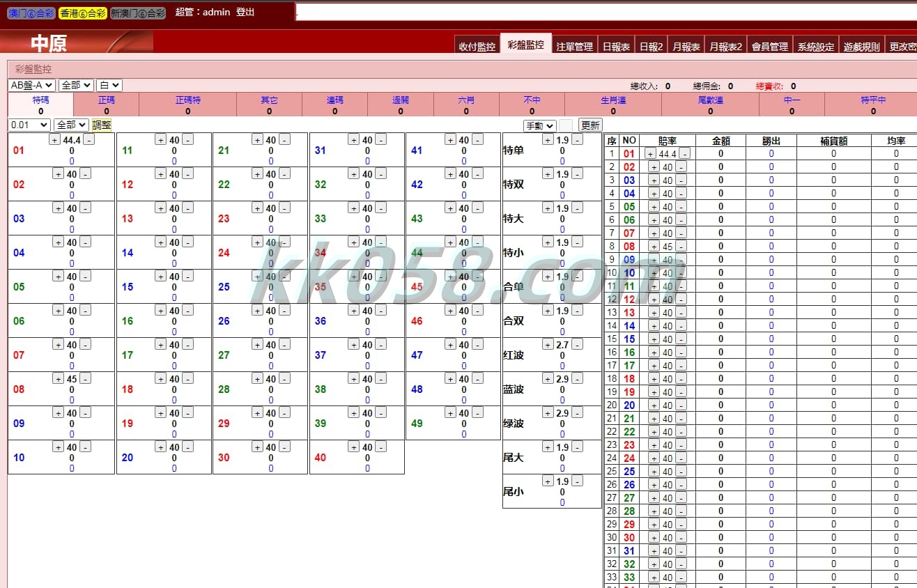Viewport: 917px width, 588px height.
Task: Select the 過關 category
Action: [x=401, y=100]
